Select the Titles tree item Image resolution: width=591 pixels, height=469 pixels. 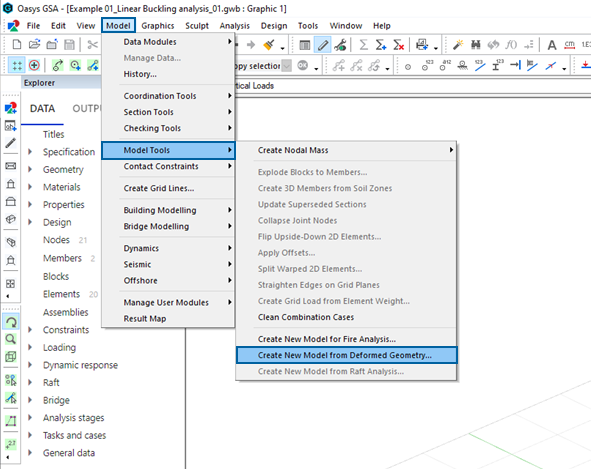[54, 134]
